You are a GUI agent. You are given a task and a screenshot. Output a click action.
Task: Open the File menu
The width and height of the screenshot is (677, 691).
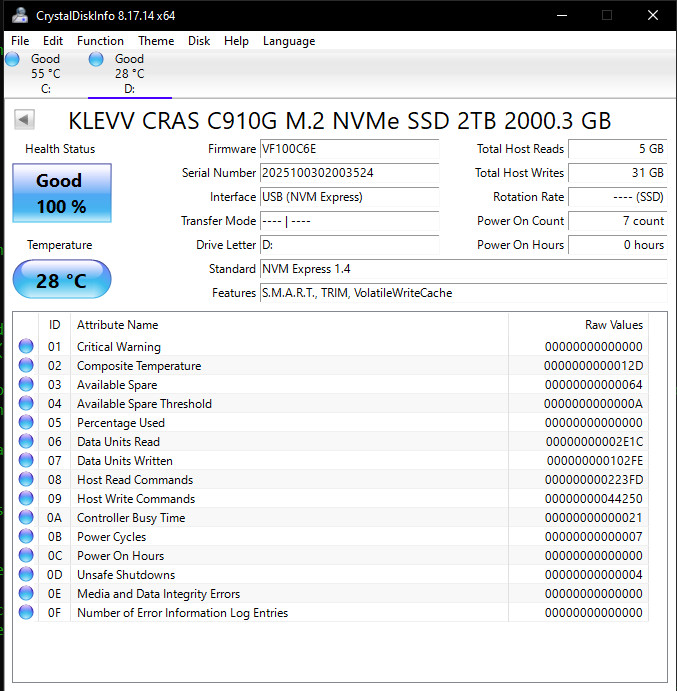coord(20,41)
